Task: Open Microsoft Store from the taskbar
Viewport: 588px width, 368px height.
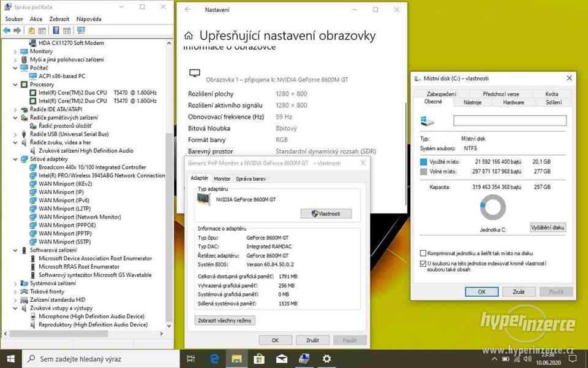Action: (x=259, y=359)
